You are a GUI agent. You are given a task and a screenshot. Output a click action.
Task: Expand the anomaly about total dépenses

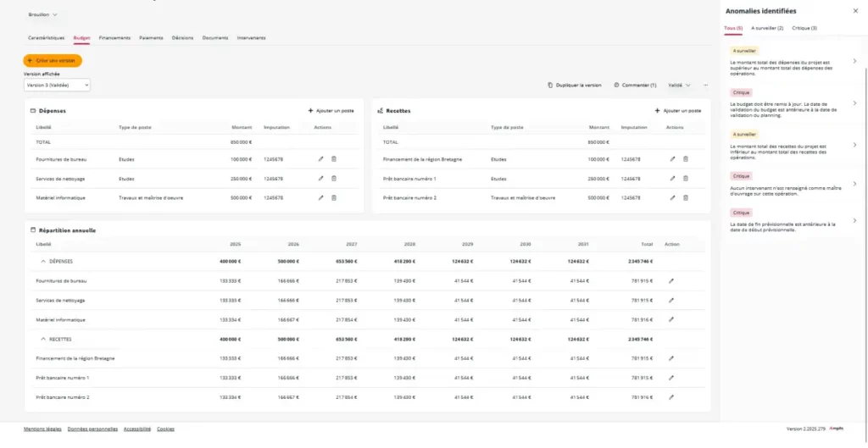tap(854, 61)
